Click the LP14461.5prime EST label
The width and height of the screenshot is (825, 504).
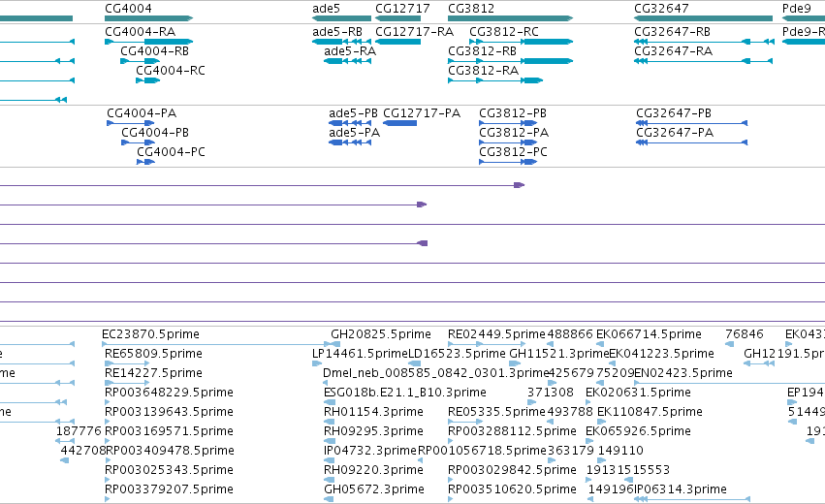pos(360,354)
